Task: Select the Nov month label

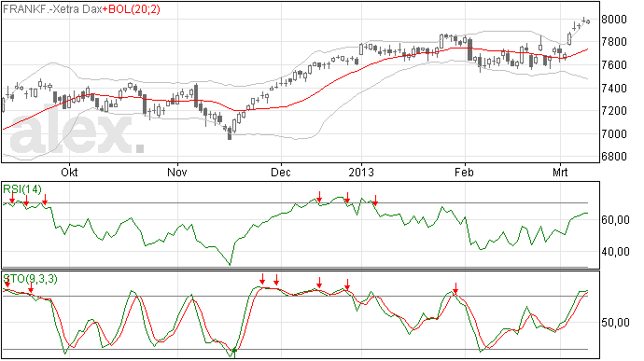Action: point(177,172)
